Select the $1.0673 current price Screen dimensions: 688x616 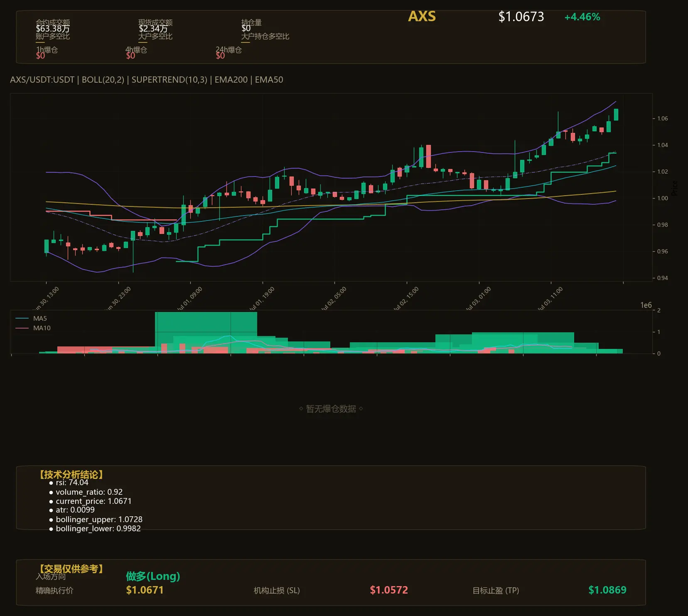coord(521,17)
